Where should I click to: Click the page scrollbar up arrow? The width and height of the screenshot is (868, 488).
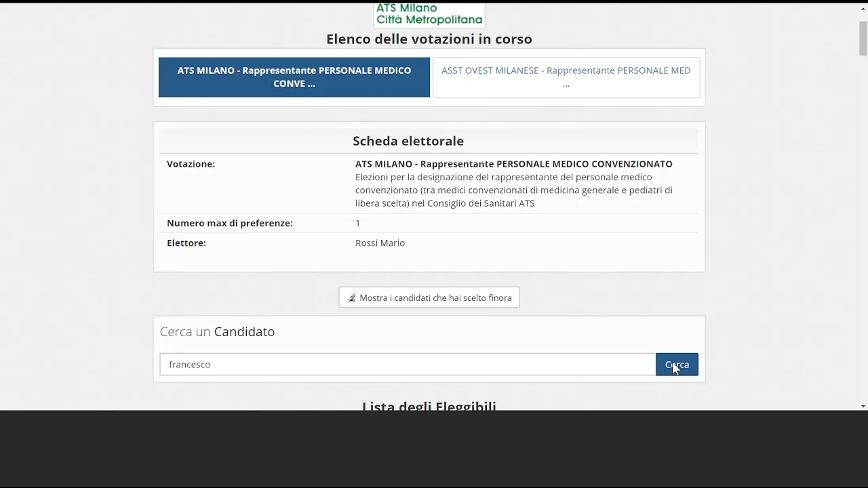click(x=863, y=8)
